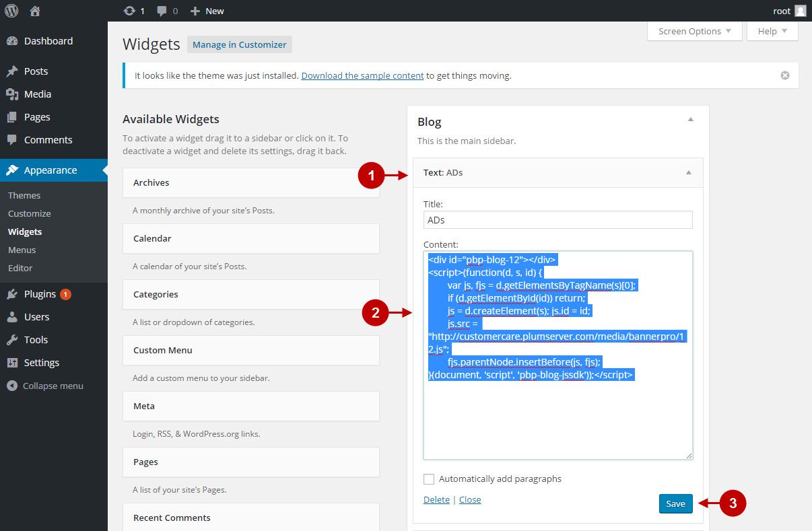Image resolution: width=812 pixels, height=531 pixels.
Task: Open the Widgets submenu item
Action: coord(25,232)
